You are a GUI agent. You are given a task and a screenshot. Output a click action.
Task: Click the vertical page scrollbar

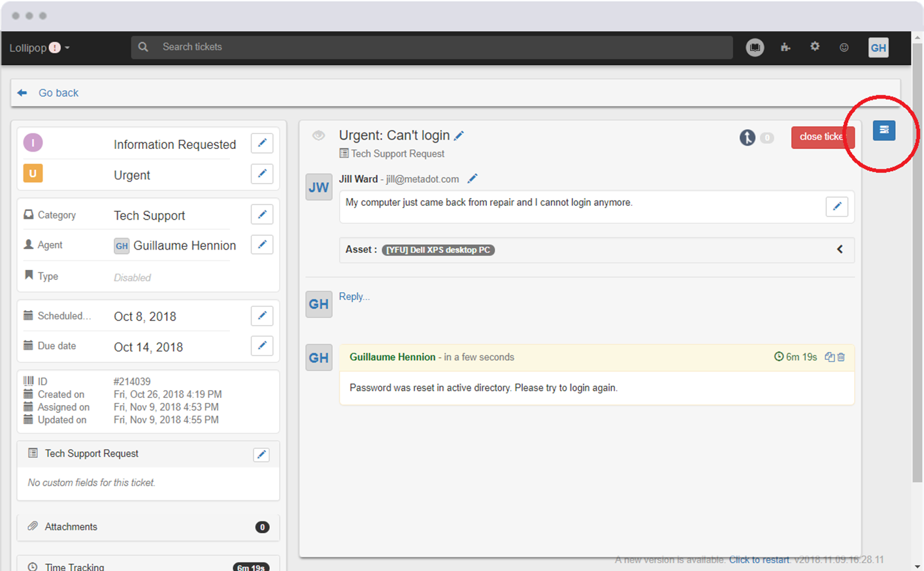[917, 261]
